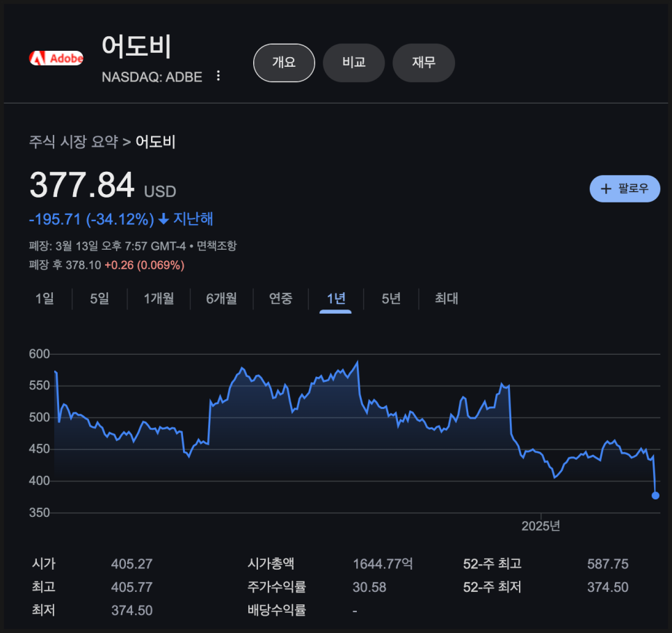Click the 2025년 axis label
The width and height of the screenshot is (672, 633).
click(541, 526)
